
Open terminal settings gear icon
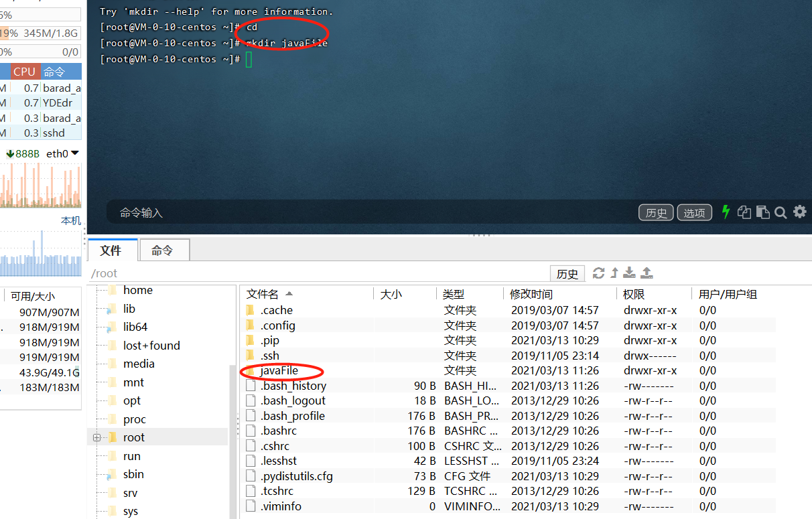click(799, 212)
